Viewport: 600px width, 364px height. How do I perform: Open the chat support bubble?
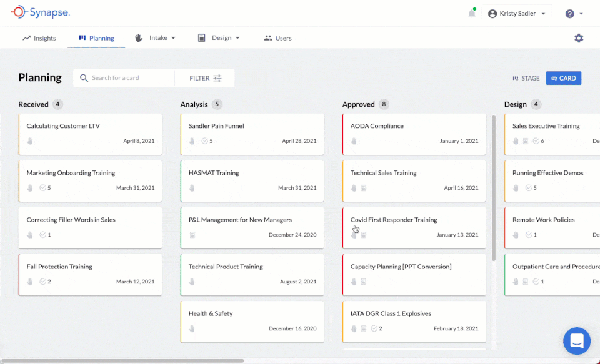point(577,341)
